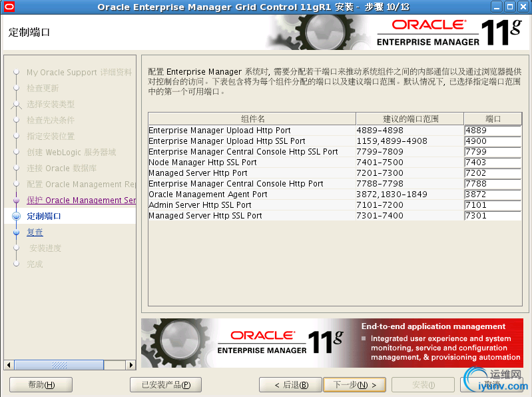The height and width of the screenshot is (397, 532).
Task: Proceed with 下一步(N) button
Action: pyautogui.click(x=354, y=385)
